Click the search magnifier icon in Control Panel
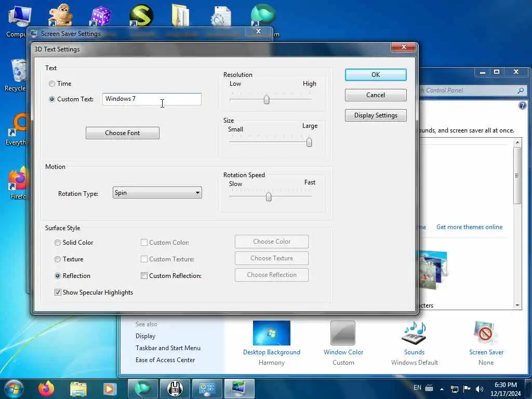532x399 pixels. click(521, 90)
